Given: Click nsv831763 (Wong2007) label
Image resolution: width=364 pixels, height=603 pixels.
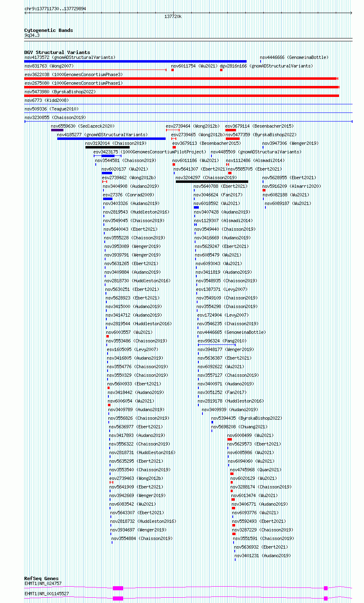Looking at the screenshot, I should click(49, 66).
